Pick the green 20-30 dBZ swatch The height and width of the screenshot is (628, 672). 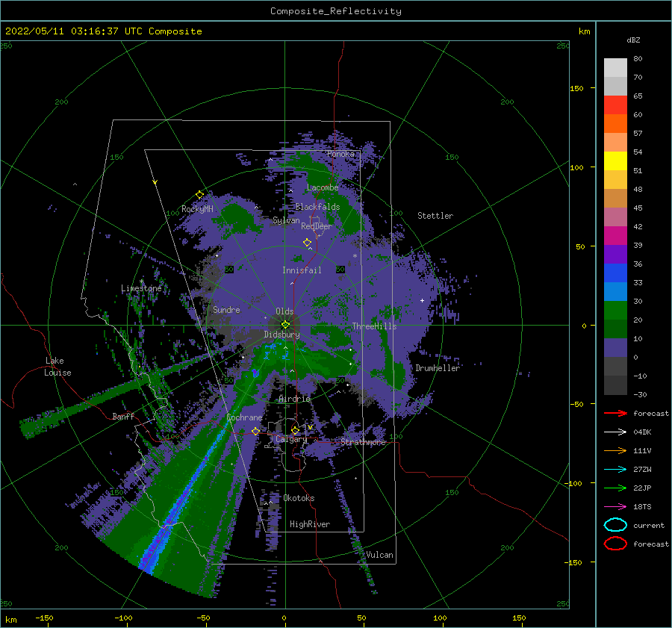[x=615, y=310]
